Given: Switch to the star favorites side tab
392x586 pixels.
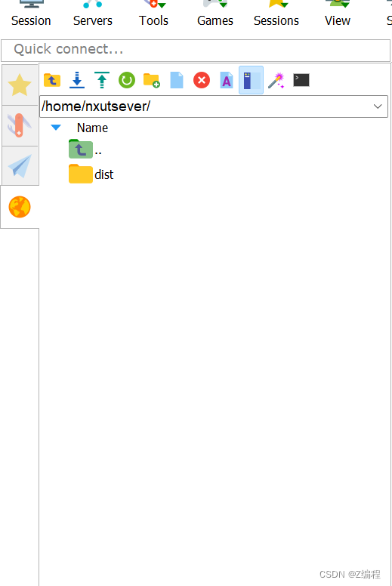Looking at the screenshot, I should (20, 85).
